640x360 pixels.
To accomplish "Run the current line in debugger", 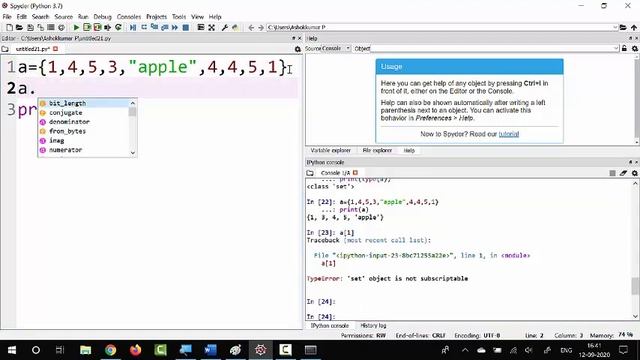I will 144,27.
